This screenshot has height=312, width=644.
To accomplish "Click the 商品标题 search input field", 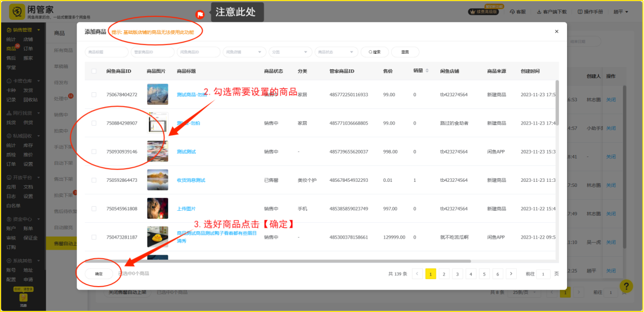I will [x=106, y=52].
